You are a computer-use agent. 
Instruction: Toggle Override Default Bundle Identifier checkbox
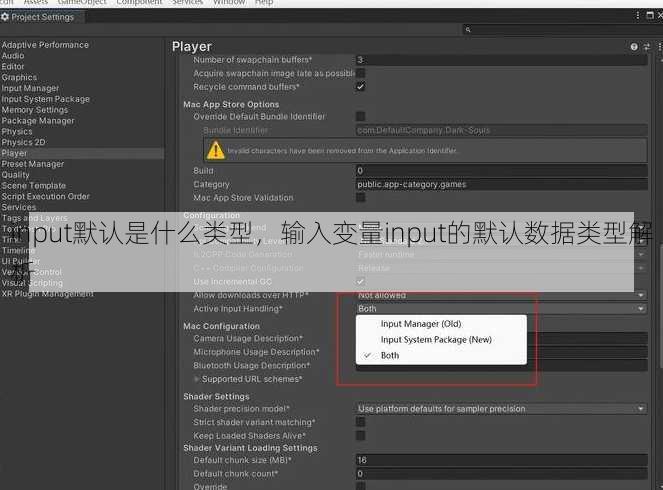tap(361, 116)
